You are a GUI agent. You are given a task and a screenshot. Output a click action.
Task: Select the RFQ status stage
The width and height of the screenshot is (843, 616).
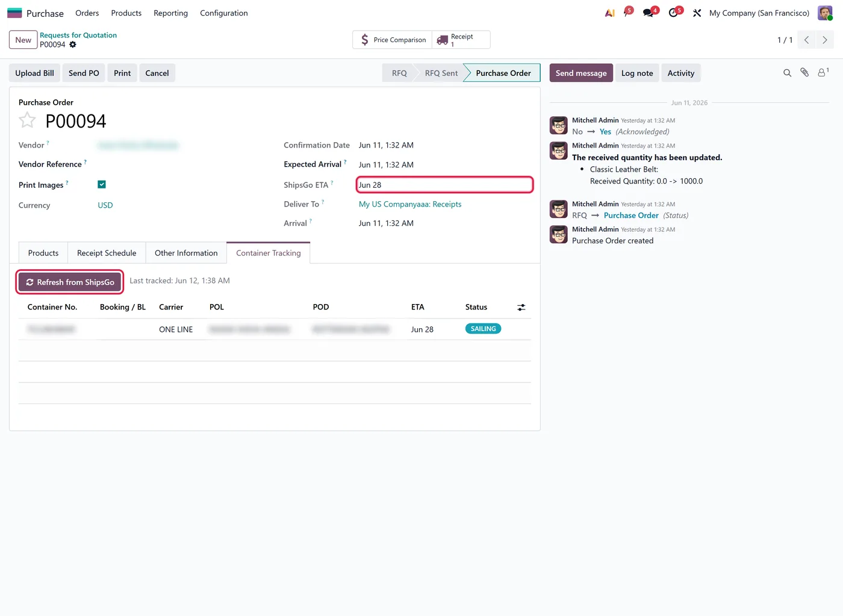399,73
